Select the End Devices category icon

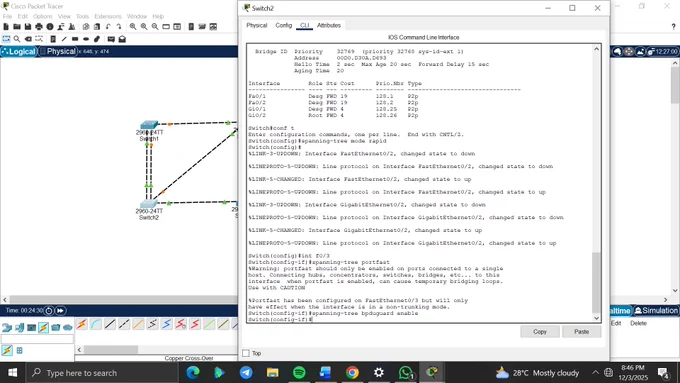click(19, 327)
